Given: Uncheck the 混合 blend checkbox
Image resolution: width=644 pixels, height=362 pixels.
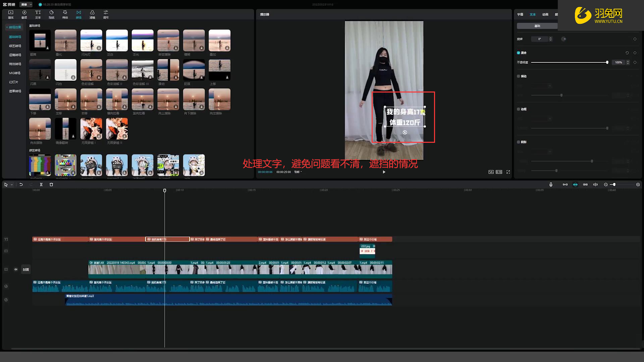Looking at the screenshot, I should click(519, 53).
